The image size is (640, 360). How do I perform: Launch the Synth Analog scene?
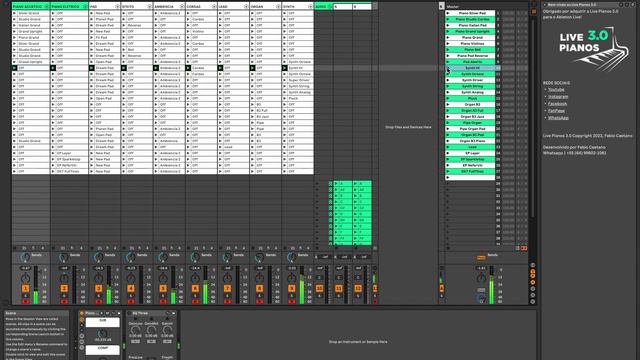[448, 93]
